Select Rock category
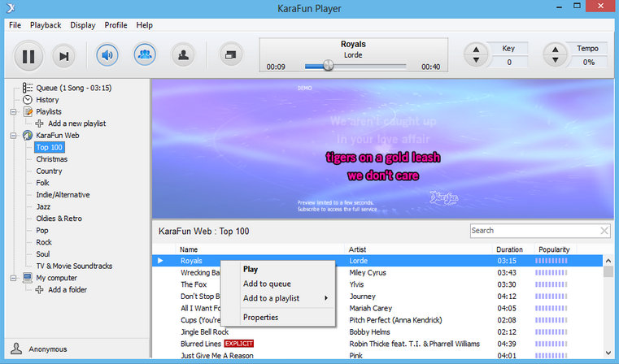This screenshot has width=619, height=364. coord(44,242)
